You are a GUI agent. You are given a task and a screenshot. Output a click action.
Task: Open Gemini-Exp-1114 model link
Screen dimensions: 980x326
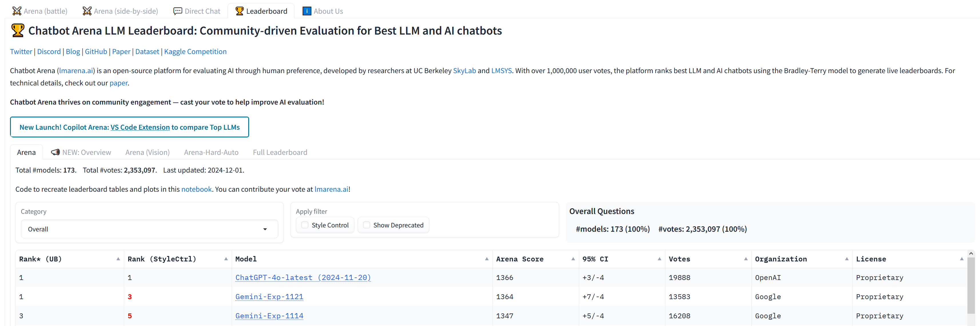click(x=269, y=315)
